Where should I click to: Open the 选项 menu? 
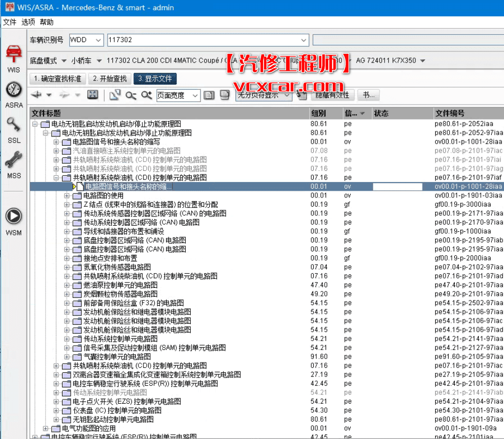27,23
